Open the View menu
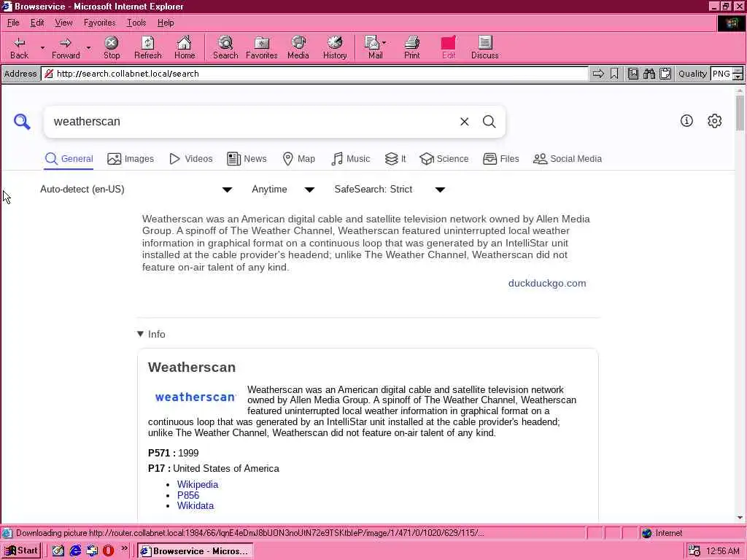The height and width of the screenshot is (560, 747). [63, 23]
